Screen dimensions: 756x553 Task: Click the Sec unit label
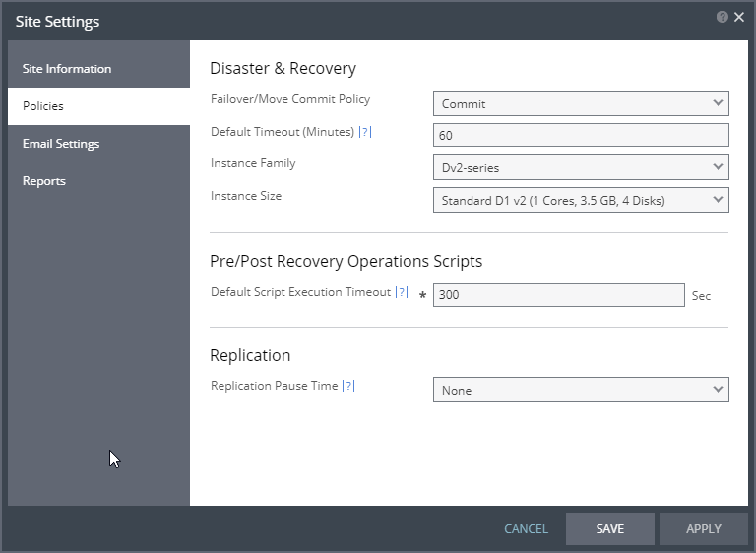pos(701,295)
